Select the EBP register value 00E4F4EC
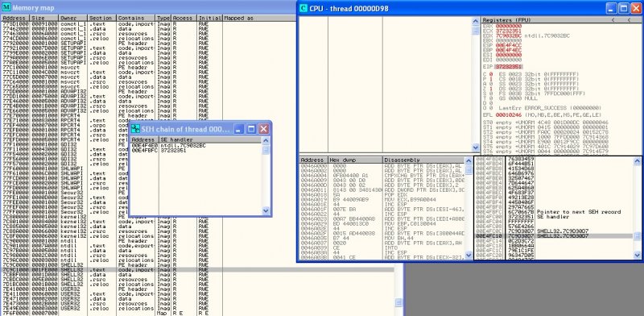644x316 pixels. pyautogui.click(x=509, y=50)
